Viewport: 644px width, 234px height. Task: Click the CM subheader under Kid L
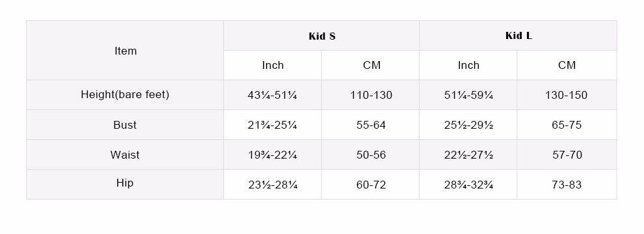click(x=567, y=65)
